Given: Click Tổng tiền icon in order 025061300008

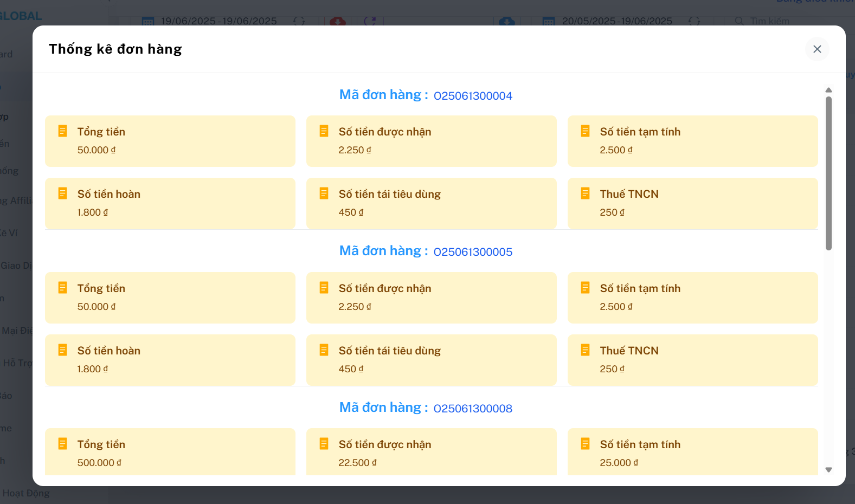Looking at the screenshot, I should [x=63, y=444].
